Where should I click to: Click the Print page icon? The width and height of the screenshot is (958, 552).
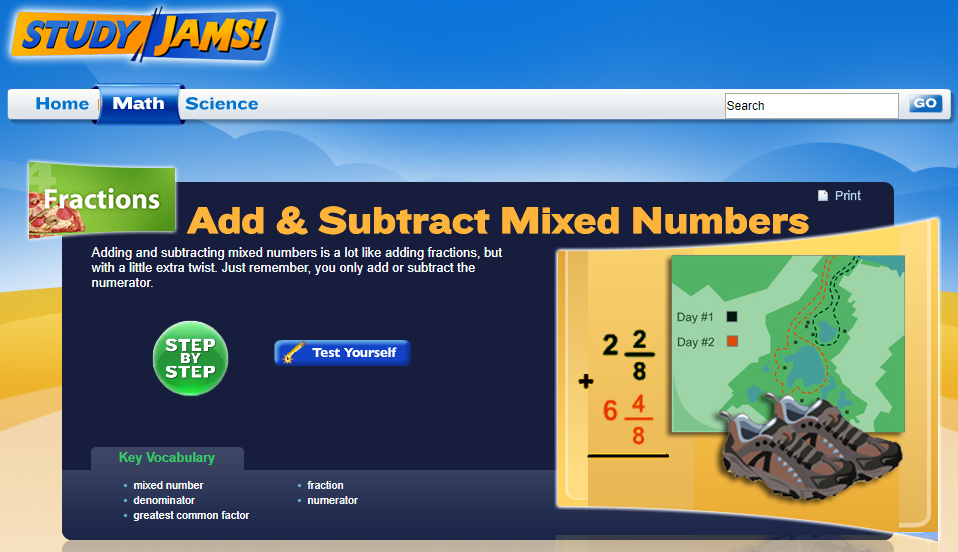822,196
